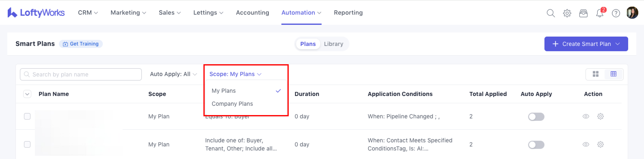Switch to table list view

pos(613,74)
